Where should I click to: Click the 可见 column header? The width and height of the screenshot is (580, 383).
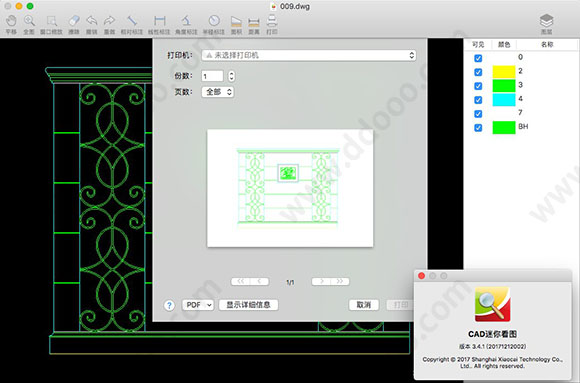tap(478, 45)
